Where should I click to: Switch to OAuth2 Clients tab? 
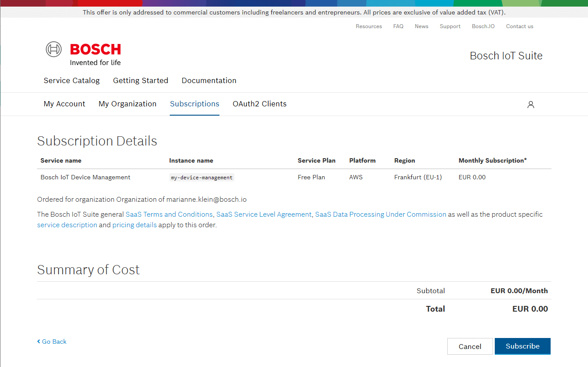tap(259, 104)
